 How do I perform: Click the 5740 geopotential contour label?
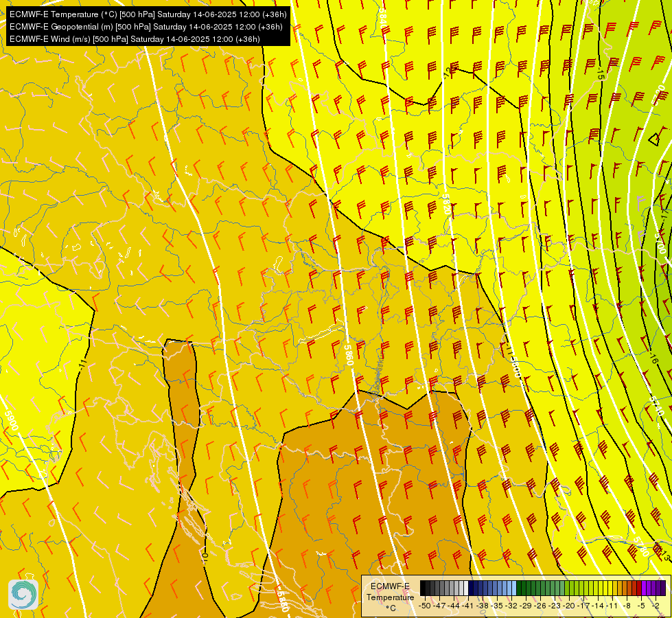point(658,405)
